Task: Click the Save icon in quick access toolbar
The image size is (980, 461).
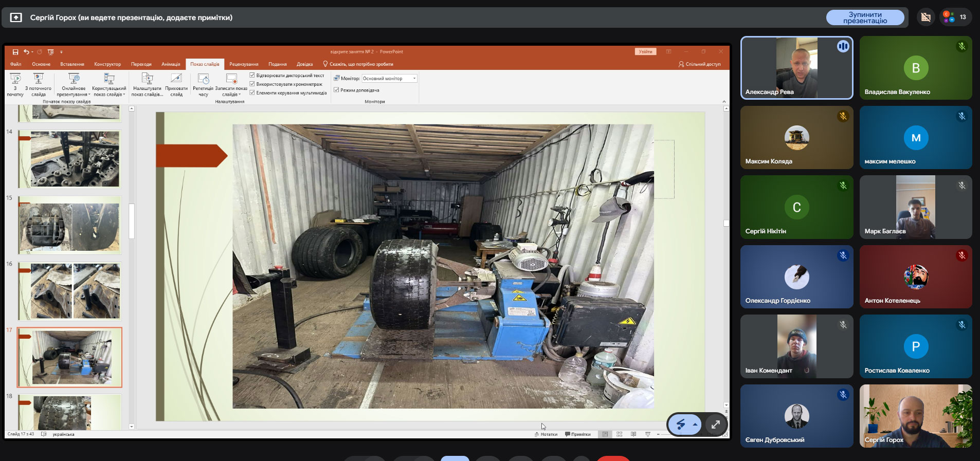Action: pyautogui.click(x=15, y=52)
